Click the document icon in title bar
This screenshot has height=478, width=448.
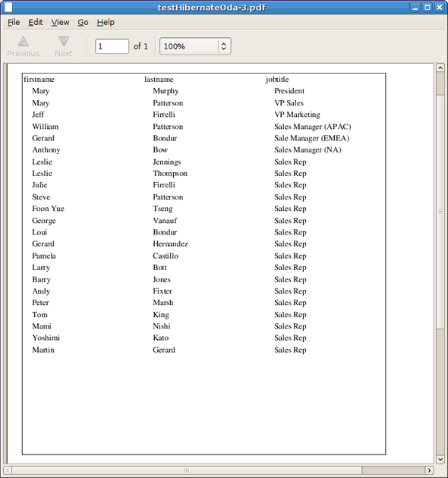point(8,7)
